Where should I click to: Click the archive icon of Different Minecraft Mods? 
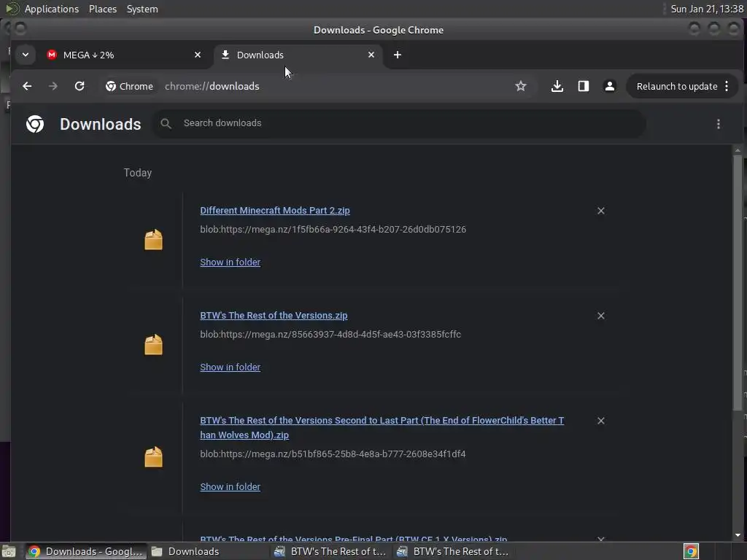point(153,239)
